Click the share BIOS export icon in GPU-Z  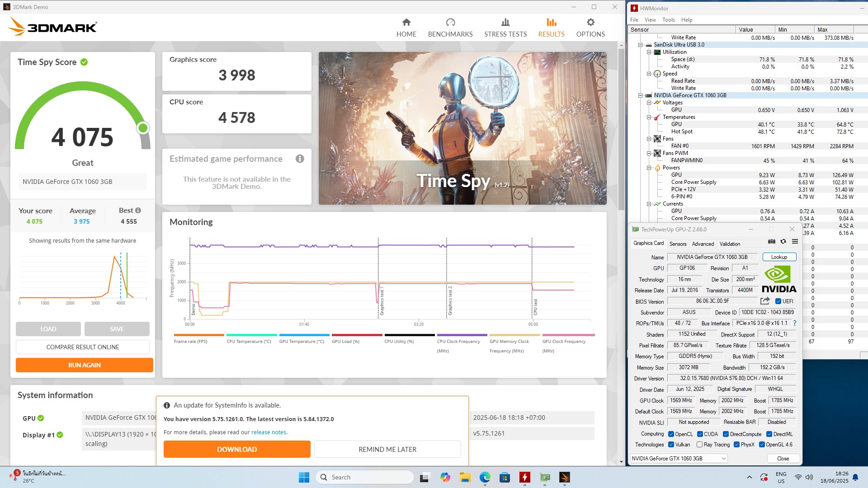765,301
